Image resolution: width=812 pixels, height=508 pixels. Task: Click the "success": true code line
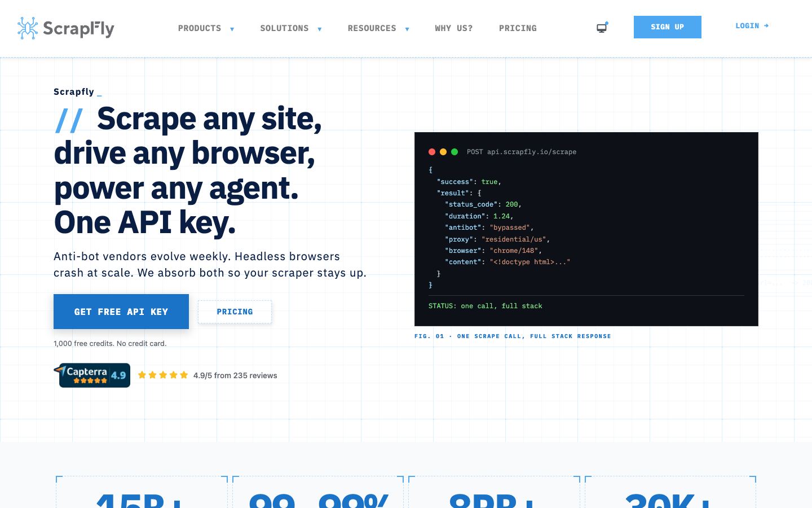pos(469,182)
